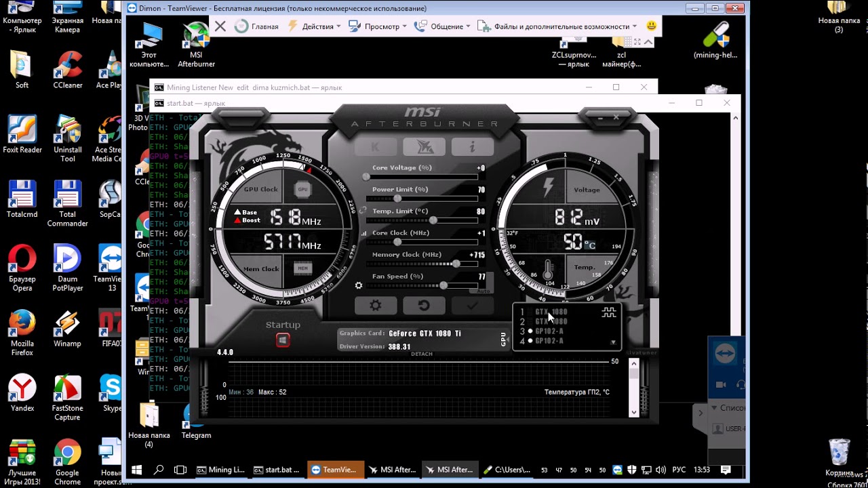Open the core clock curve editor icon
The width and height of the screenshot is (868, 488).
[x=363, y=233]
